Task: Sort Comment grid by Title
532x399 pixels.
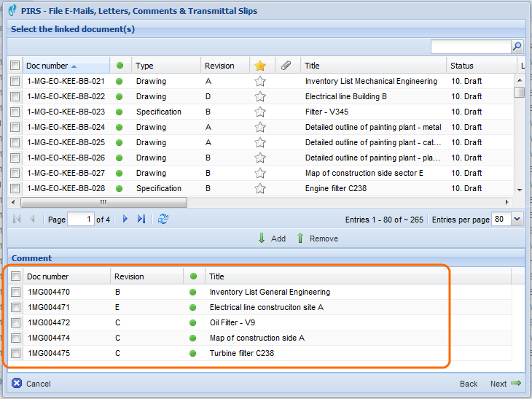Action: 359,276
